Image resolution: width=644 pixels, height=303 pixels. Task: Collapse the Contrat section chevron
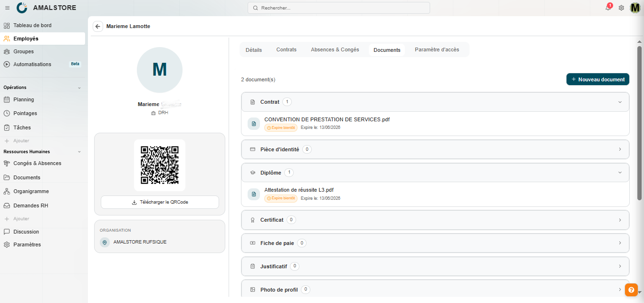pyautogui.click(x=620, y=102)
